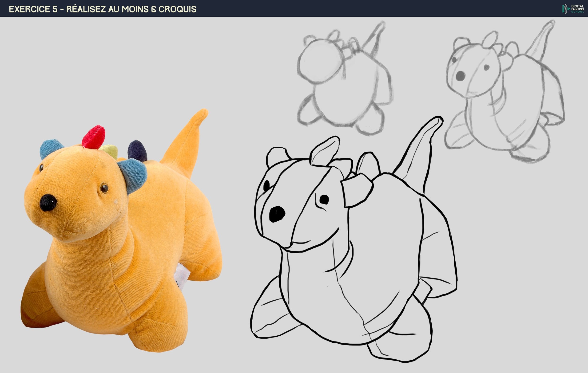Click the plush dinosaur's black nose
The height and width of the screenshot is (373, 588).
[48, 203]
